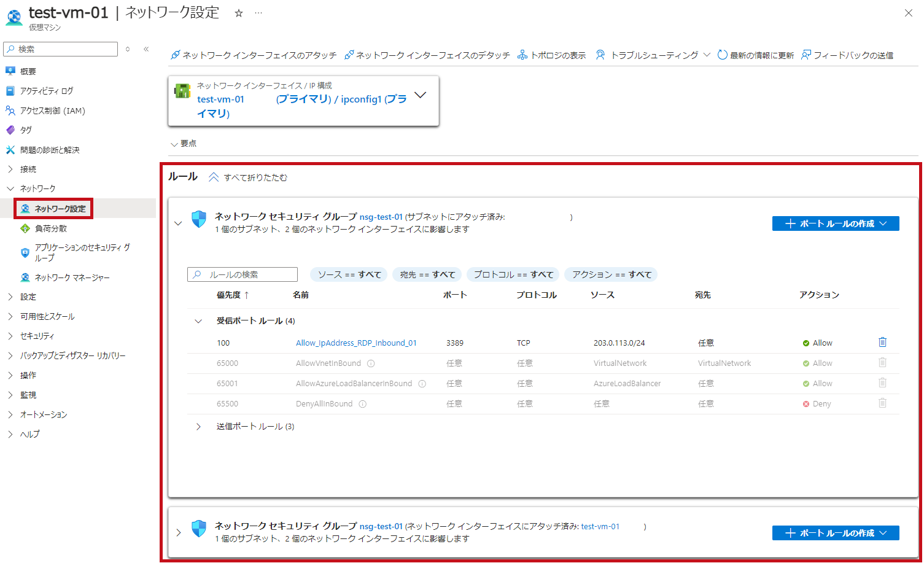Viewport: 924px width, 563px height.
Task: Open the Allow_IpAddress_RDP_Inbound_01 rule link
Action: (x=356, y=343)
